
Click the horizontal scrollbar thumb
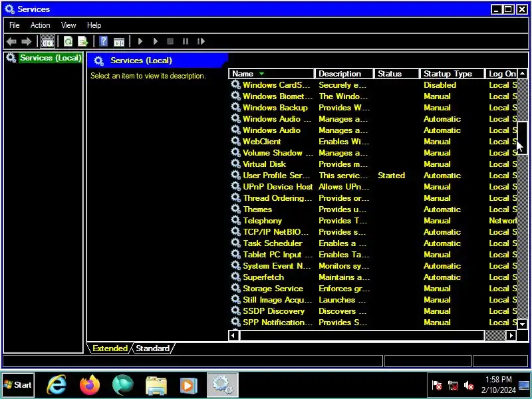point(362,336)
